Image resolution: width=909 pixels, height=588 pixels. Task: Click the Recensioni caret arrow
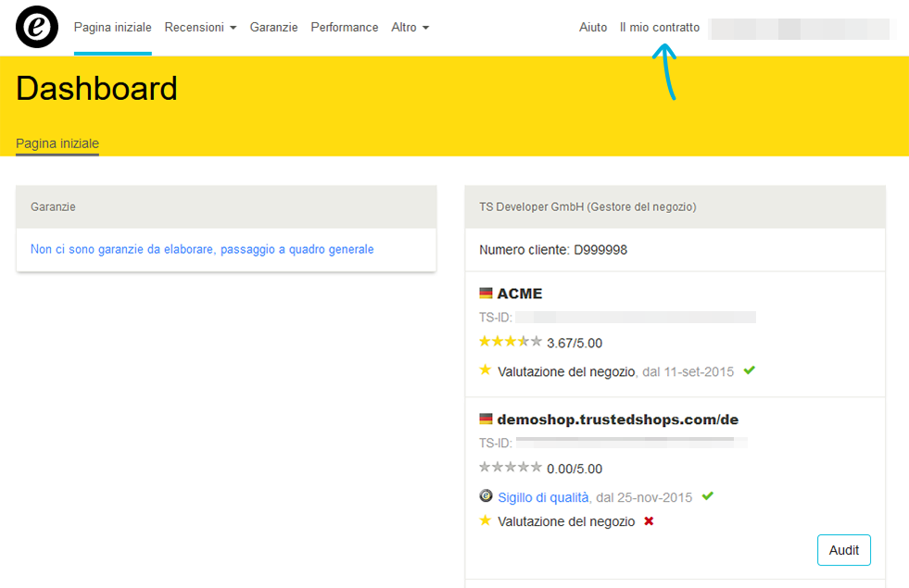pos(234,28)
